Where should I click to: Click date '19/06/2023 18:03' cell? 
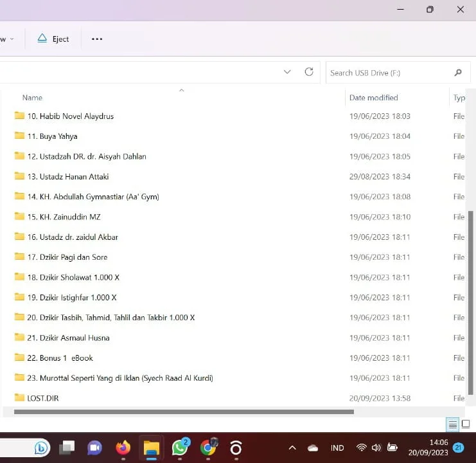(380, 116)
